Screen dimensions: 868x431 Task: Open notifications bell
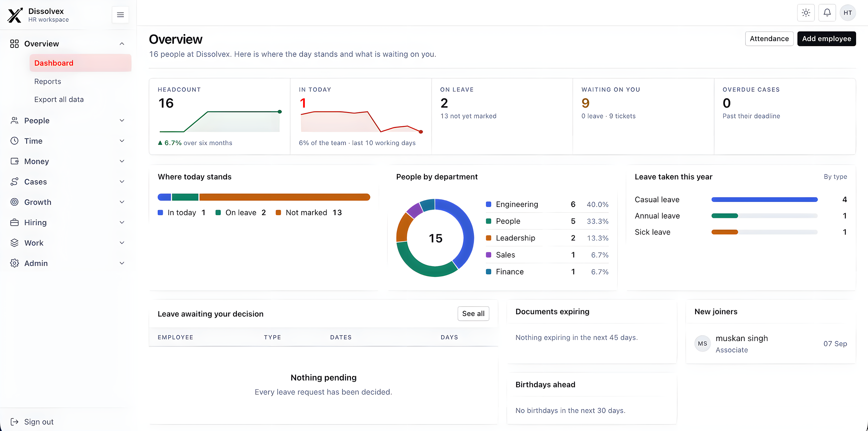click(x=827, y=13)
